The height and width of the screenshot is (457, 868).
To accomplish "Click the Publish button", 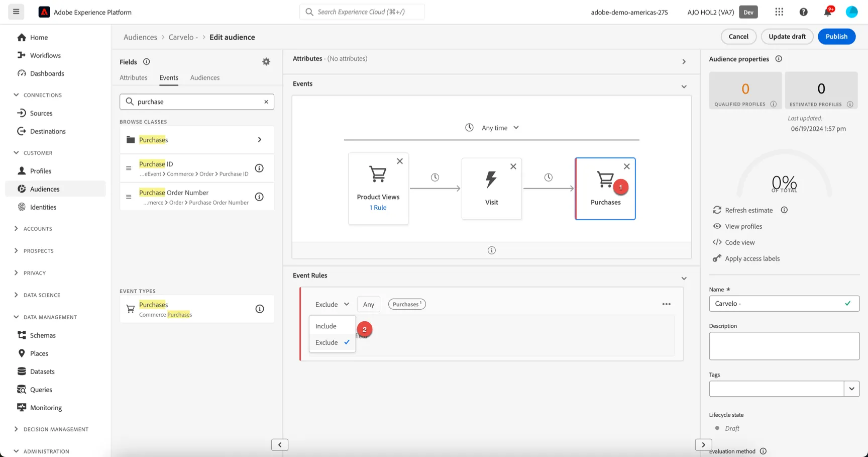I will (x=836, y=37).
